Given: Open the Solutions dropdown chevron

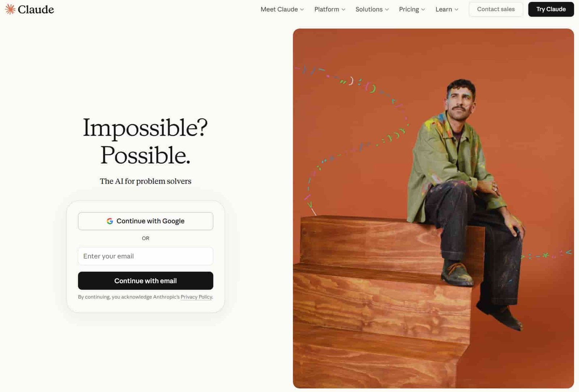Looking at the screenshot, I should [x=387, y=9].
